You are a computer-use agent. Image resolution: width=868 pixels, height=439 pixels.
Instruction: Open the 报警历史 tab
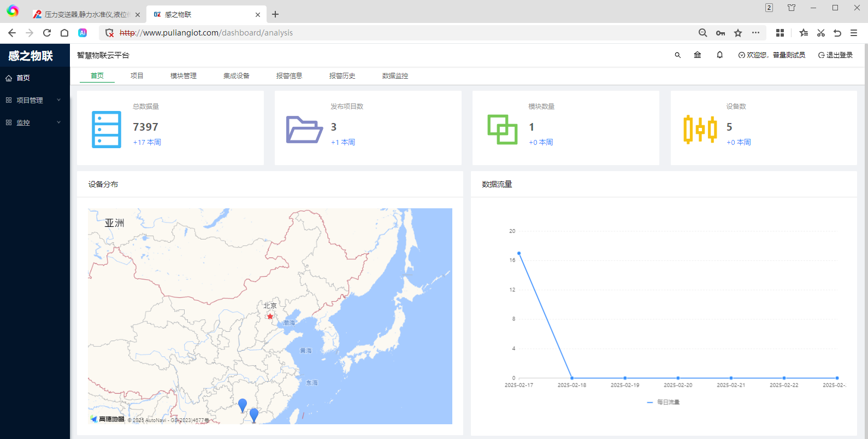[342, 76]
